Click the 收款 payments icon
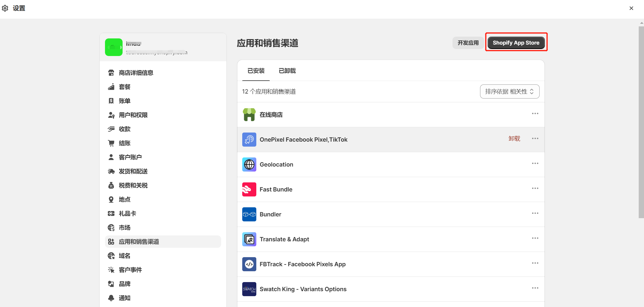The image size is (644, 307). 111,129
